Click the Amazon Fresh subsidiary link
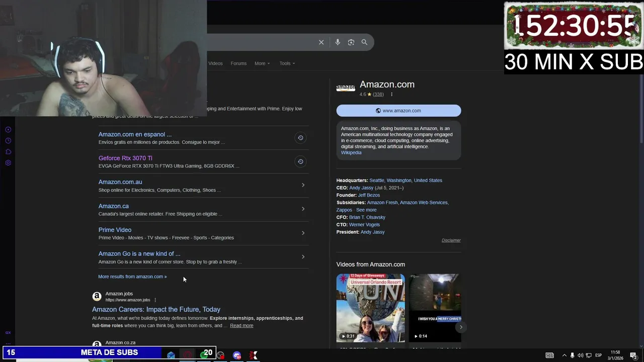The height and width of the screenshot is (362, 644). (x=382, y=203)
